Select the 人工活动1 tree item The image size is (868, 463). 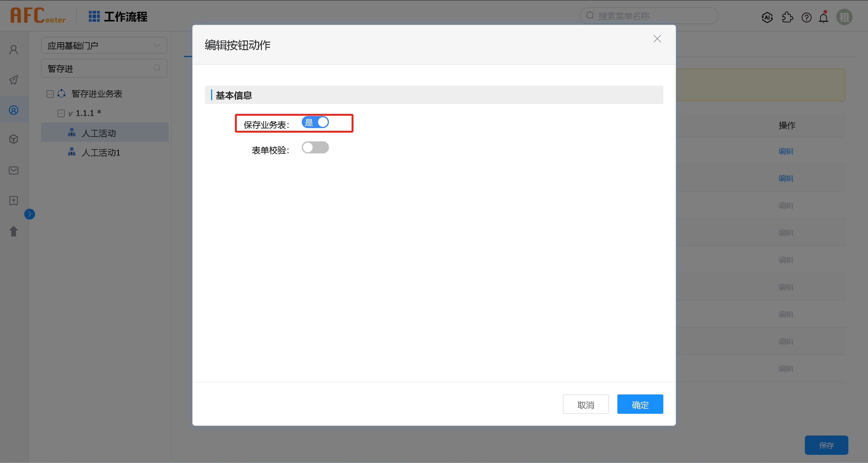[101, 153]
